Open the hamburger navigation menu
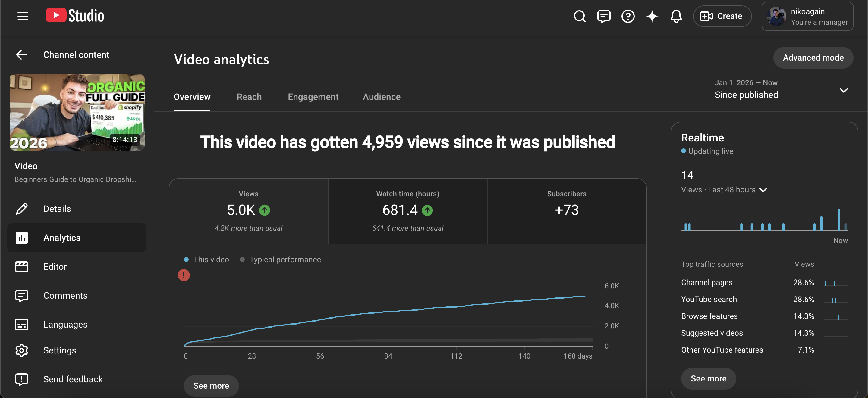The width and height of the screenshot is (868, 398). point(23,16)
